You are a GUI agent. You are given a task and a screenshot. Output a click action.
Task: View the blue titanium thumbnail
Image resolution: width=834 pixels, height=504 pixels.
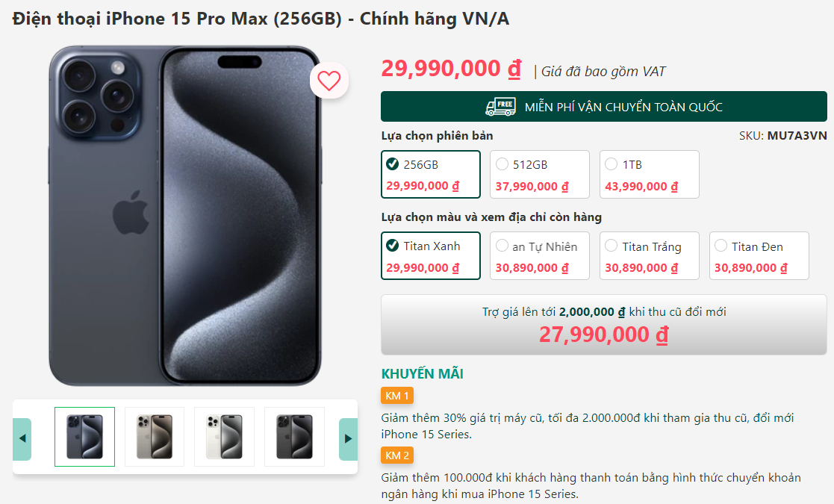(x=84, y=437)
